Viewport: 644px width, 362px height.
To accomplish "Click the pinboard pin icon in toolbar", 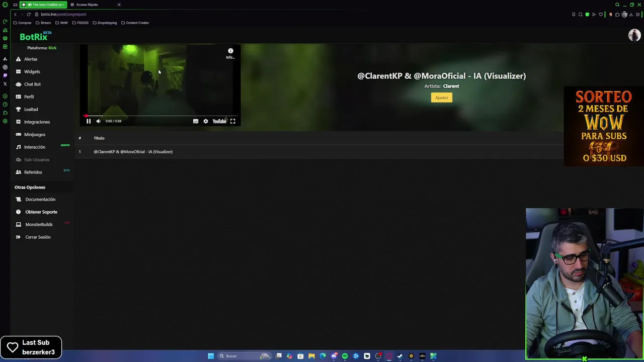I will pos(574,14).
